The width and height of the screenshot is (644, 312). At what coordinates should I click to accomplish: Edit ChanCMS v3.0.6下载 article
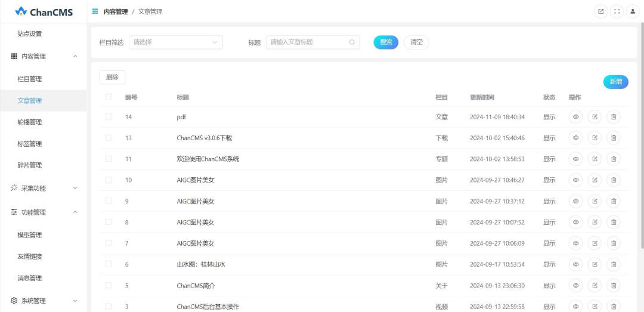pyautogui.click(x=595, y=138)
